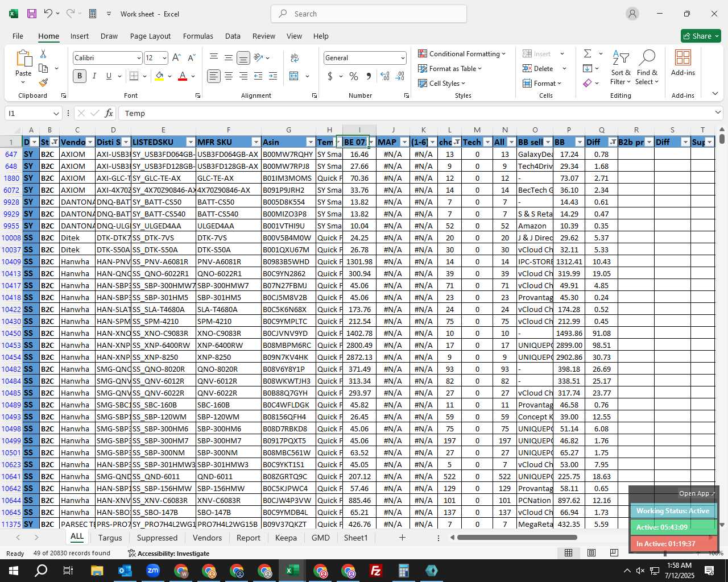Viewport: 728px width, 582px height.
Task: Increase font size with large A icon
Action: click(x=176, y=58)
